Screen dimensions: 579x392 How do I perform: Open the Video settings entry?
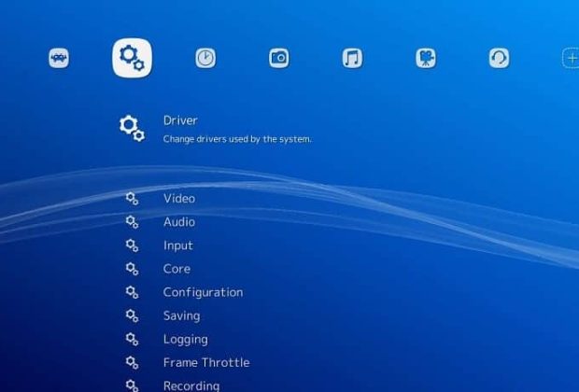pyautogui.click(x=179, y=199)
